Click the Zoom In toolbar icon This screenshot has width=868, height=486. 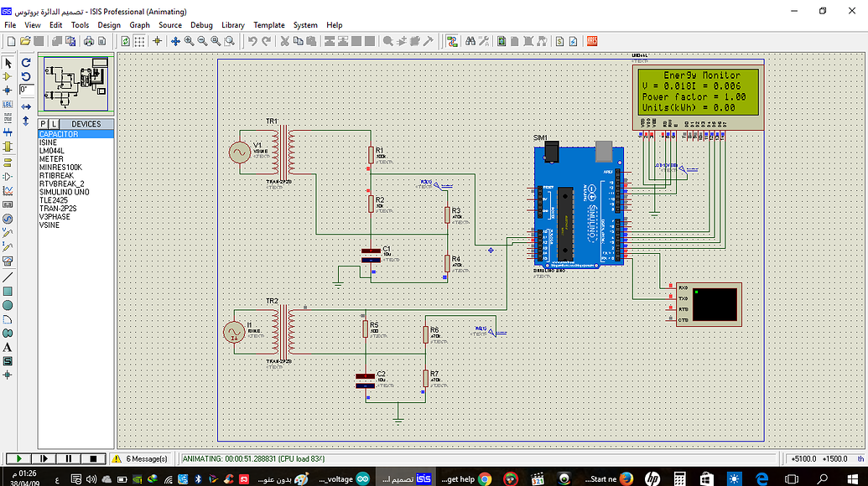tap(190, 41)
